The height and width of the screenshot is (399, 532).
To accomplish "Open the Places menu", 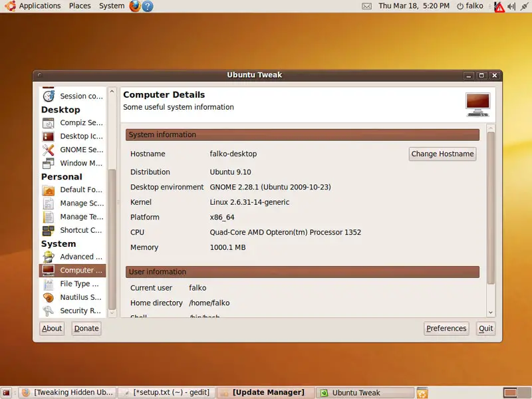I will (80, 6).
